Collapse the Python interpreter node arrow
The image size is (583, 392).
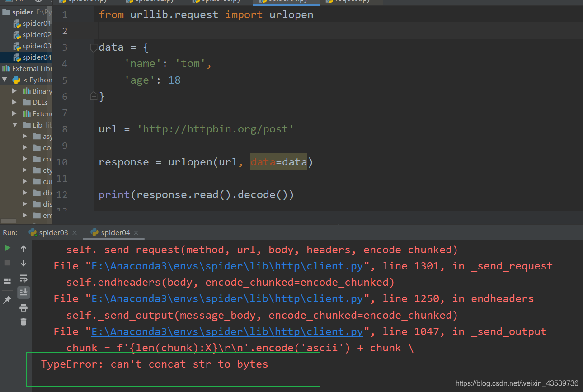tap(5, 80)
